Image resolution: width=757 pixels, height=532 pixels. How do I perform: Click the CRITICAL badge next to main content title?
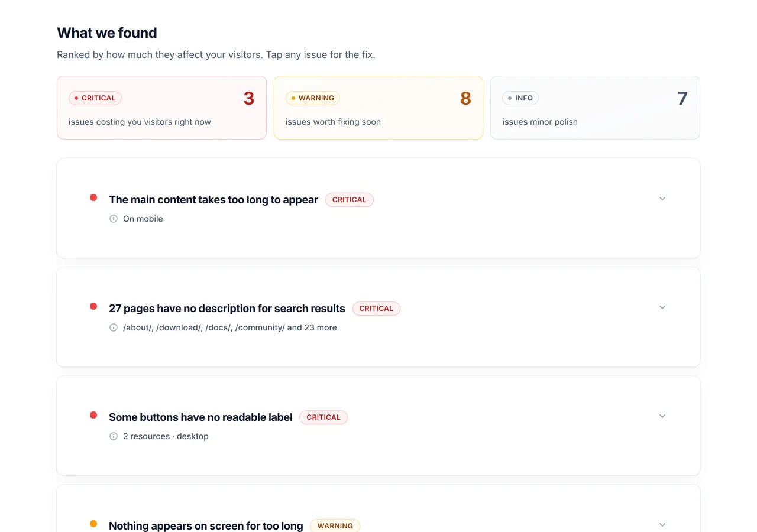350,200
